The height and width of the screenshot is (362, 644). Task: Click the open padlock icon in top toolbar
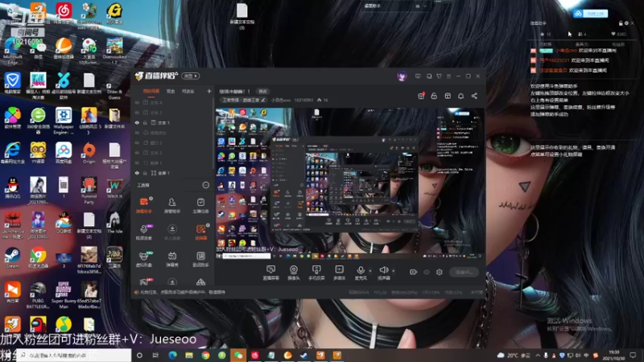[x=434, y=96]
